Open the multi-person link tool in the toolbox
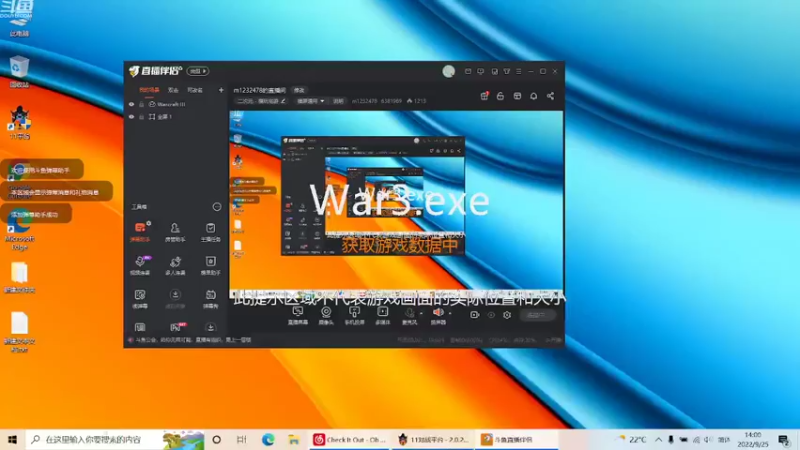 coord(175,265)
